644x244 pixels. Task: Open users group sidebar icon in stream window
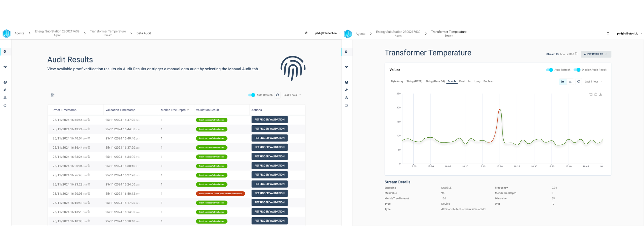tap(346, 82)
